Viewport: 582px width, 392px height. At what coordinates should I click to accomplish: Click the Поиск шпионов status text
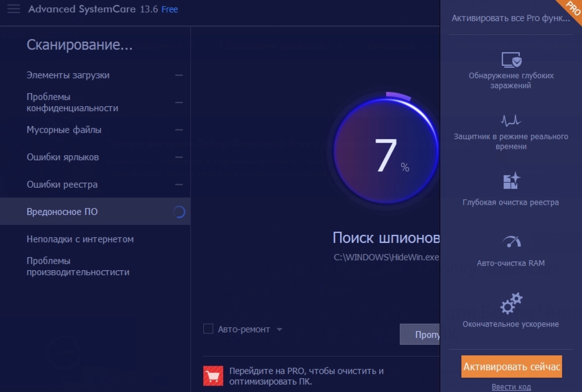click(386, 238)
